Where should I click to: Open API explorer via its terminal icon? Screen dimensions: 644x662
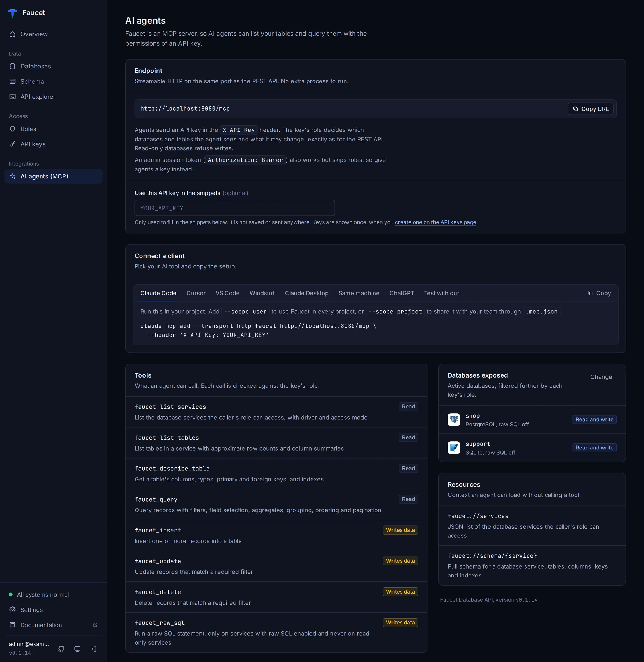tap(13, 97)
